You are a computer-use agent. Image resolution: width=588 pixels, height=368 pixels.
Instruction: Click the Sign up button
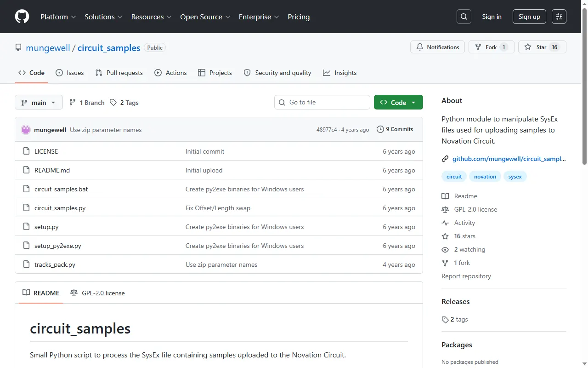(x=529, y=17)
